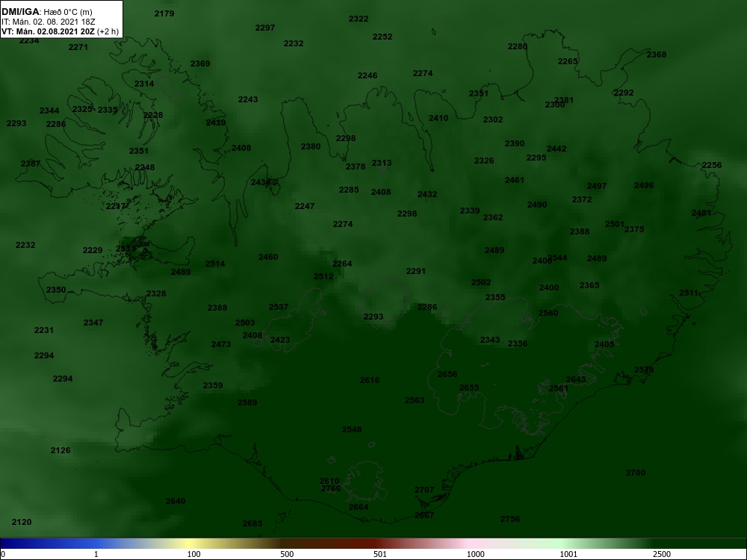Click the map value 2548
This screenshot has width=747, height=560.
(x=352, y=430)
